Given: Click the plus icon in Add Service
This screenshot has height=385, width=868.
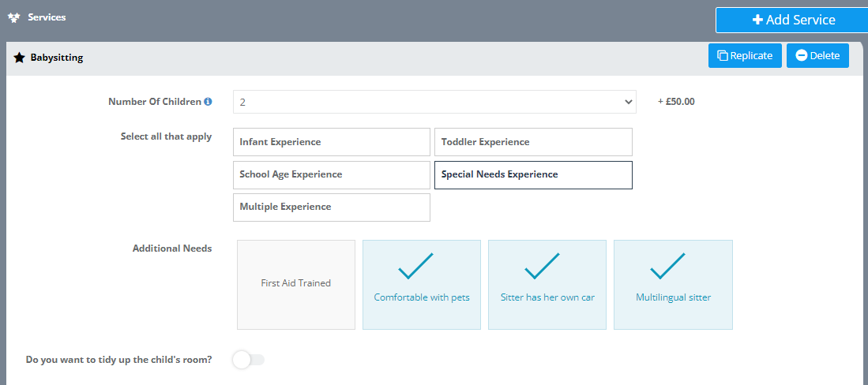Looking at the screenshot, I should pos(757,20).
